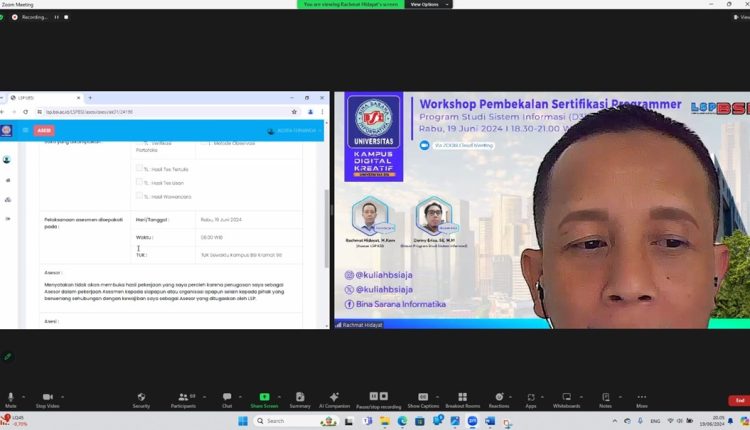Select the LSP UBSI browser tab

pos(45,98)
